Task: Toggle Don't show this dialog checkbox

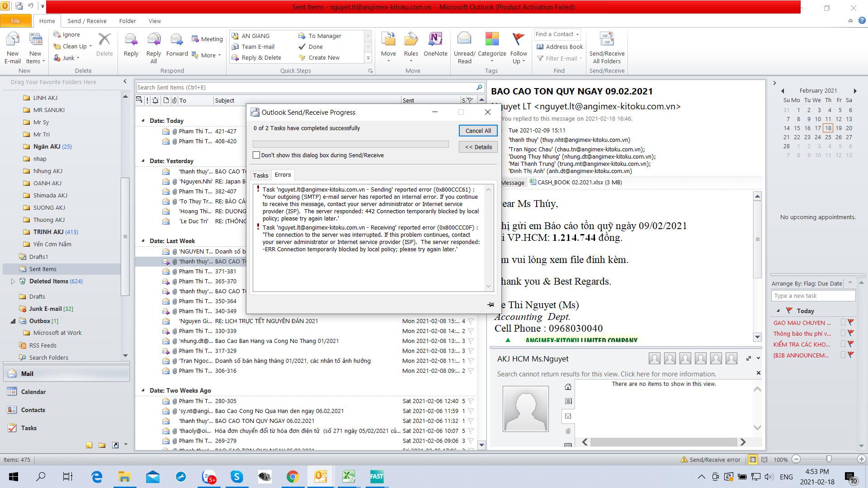Action: pos(257,155)
